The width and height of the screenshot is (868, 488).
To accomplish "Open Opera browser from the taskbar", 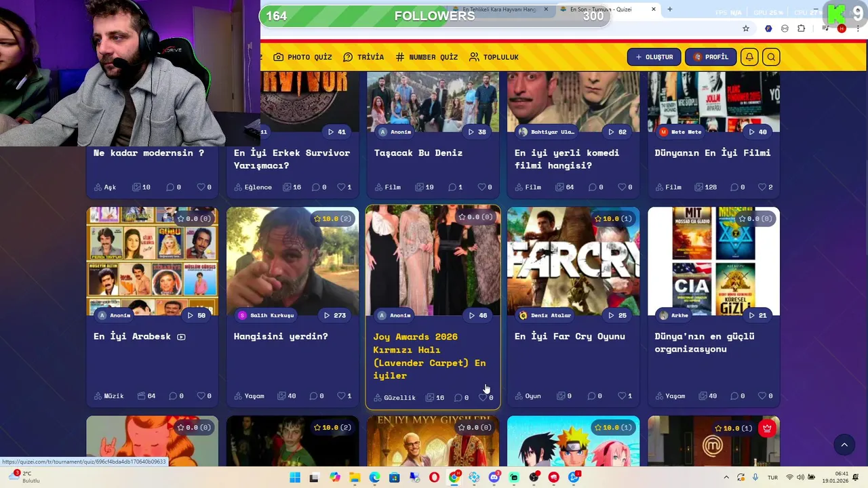I will click(x=434, y=477).
